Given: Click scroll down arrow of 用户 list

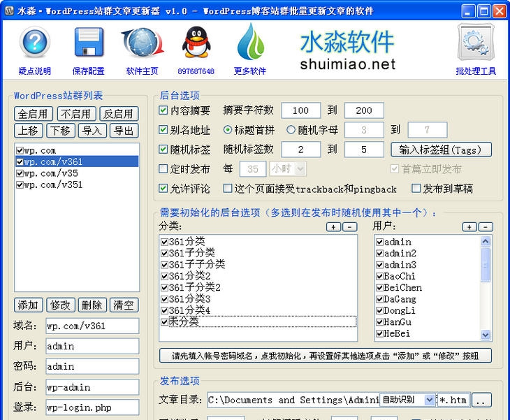Looking at the screenshot, I should tap(486, 335).
